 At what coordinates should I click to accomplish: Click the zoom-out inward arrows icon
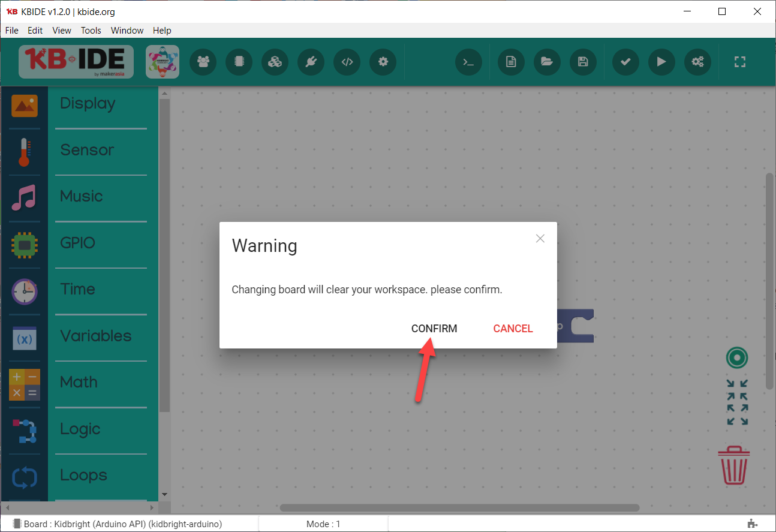coord(737,384)
